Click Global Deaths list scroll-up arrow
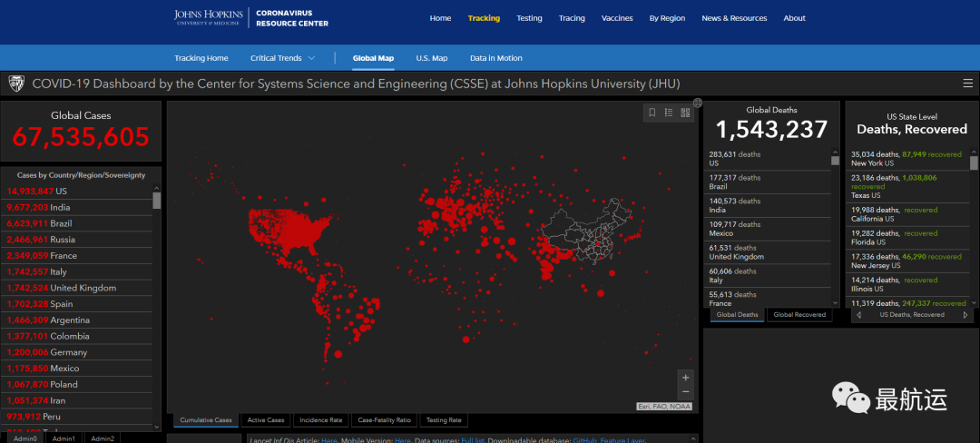The width and height of the screenshot is (980, 443). click(835, 152)
